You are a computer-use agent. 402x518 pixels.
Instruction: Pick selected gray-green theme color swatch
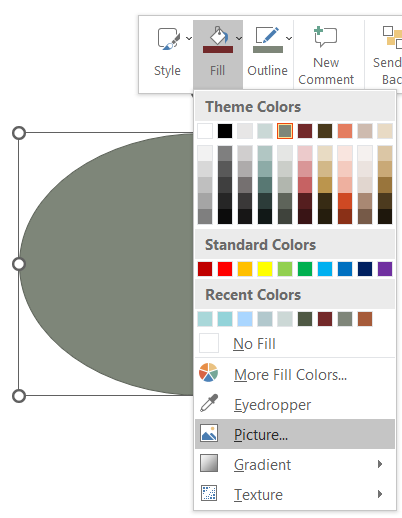tap(285, 131)
